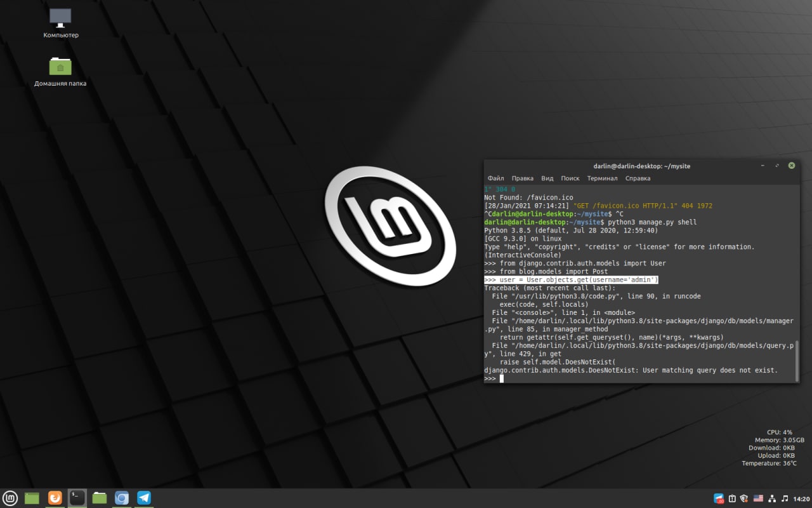812x508 pixels.
Task: Launch Firefox from the panel
Action: coord(55,498)
